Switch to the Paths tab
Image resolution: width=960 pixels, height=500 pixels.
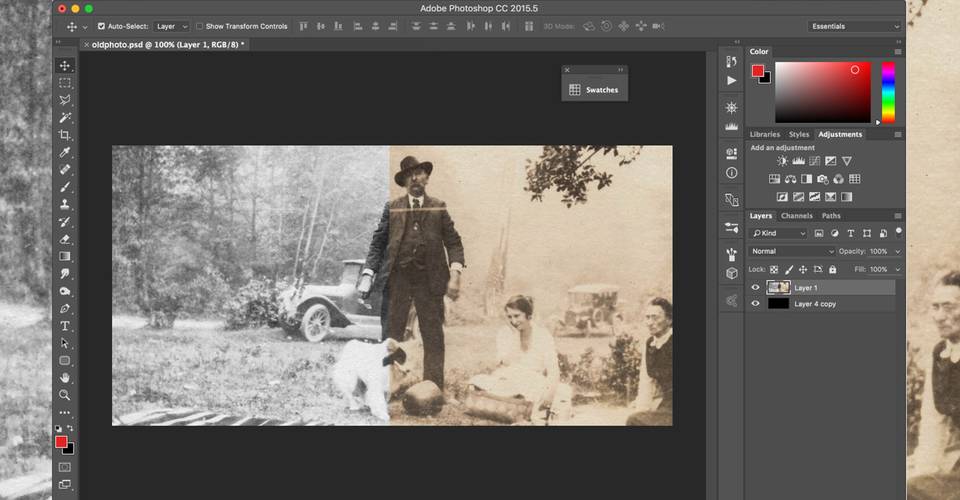tap(831, 216)
